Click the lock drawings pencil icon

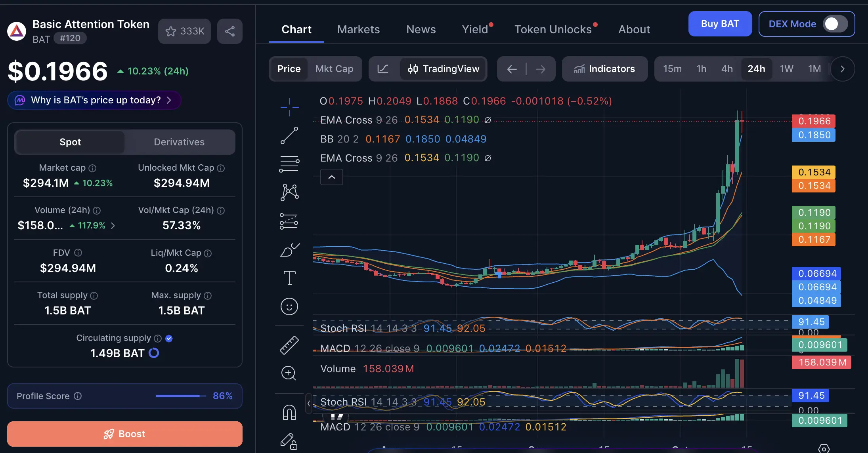point(289,441)
